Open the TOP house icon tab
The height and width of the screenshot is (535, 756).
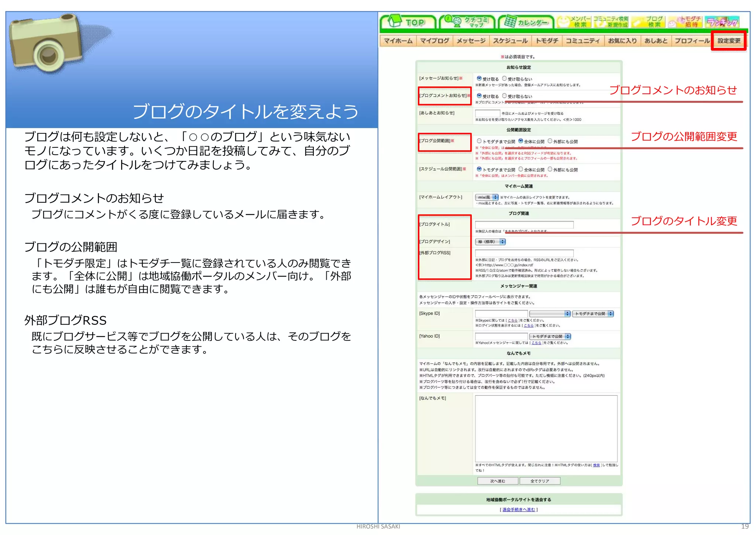(408, 22)
